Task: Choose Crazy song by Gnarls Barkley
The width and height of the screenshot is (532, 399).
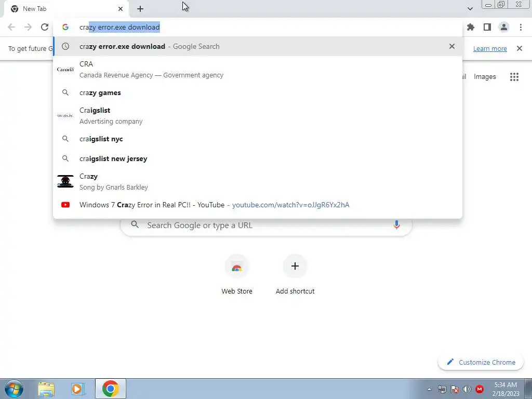Action: pyautogui.click(x=258, y=181)
